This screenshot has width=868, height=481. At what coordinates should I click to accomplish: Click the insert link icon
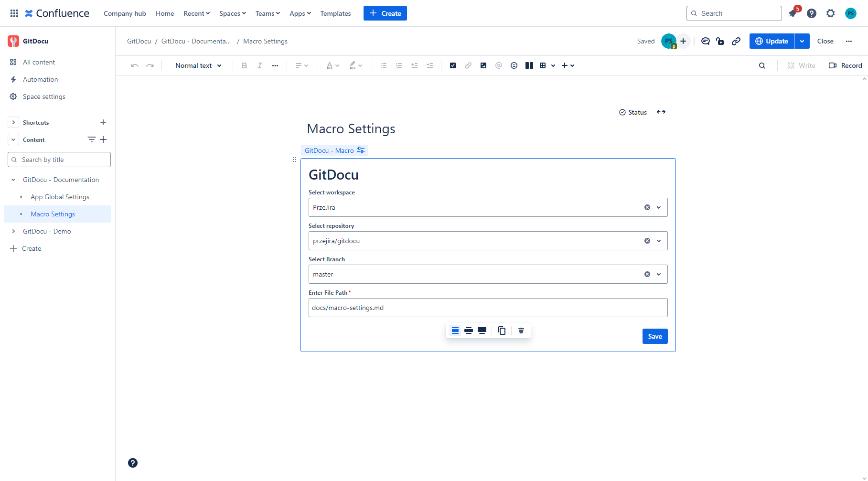[x=468, y=65]
